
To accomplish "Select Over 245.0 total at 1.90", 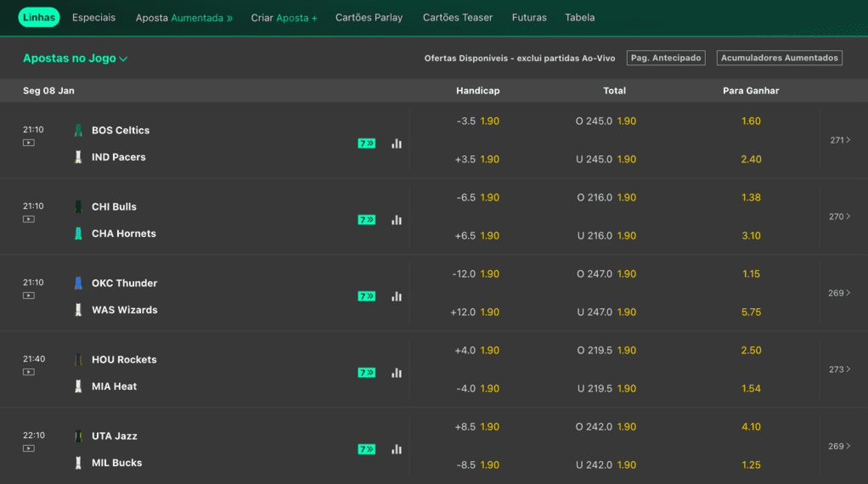I will pyautogui.click(x=606, y=121).
